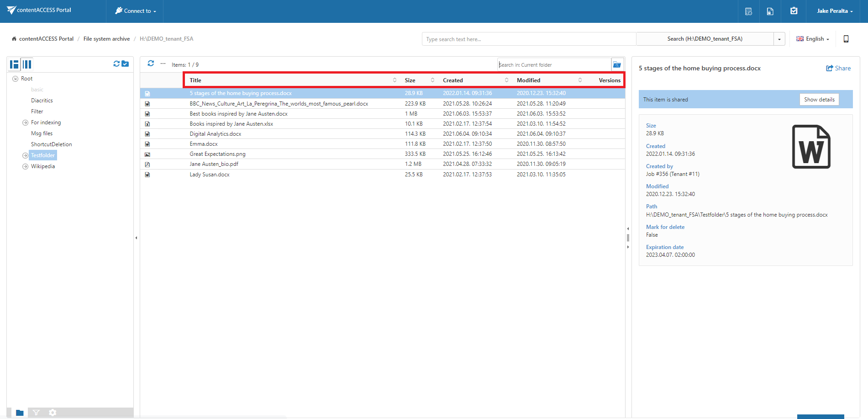Image resolution: width=868 pixels, height=419 pixels.
Task: Click the main search text field
Action: click(x=528, y=39)
